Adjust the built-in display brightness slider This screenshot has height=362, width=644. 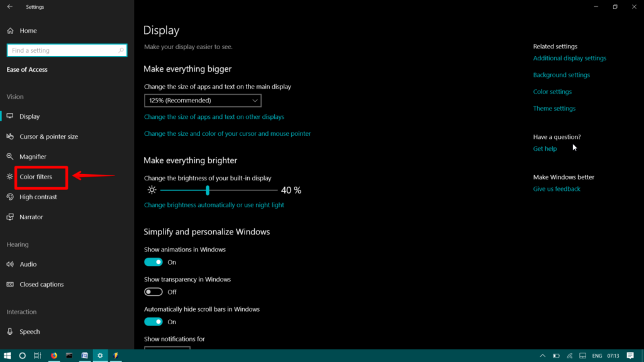pos(218,190)
